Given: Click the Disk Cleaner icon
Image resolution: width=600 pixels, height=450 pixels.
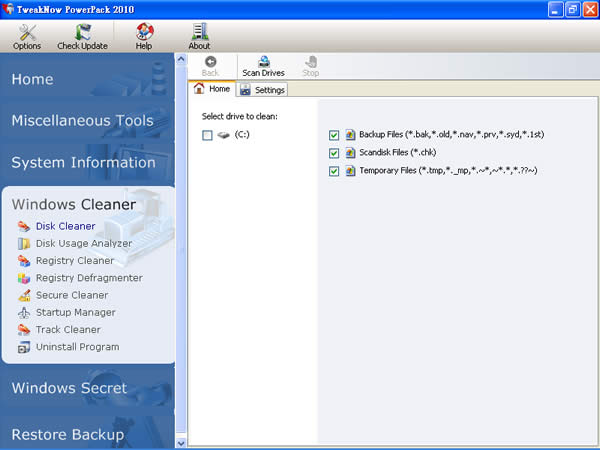Looking at the screenshot, I should coord(24,227).
